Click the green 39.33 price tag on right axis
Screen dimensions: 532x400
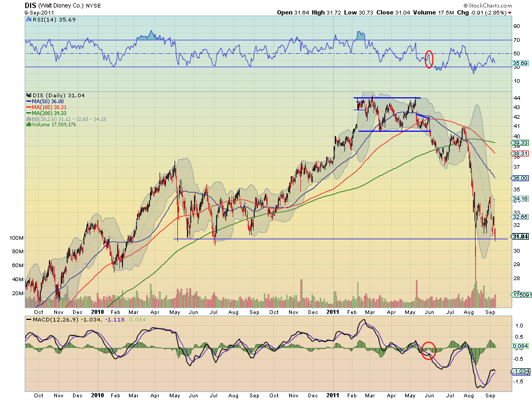click(520, 143)
